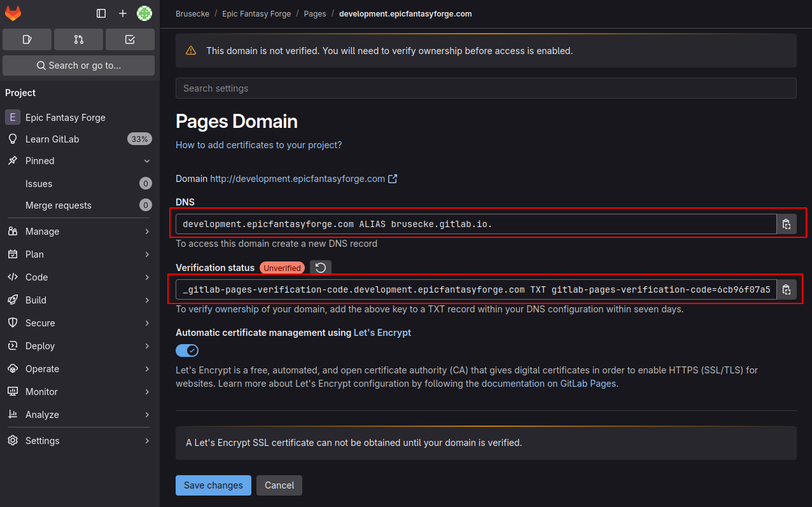Image resolution: width=812 pixels, height=507 pixels.
Task: Click the Operate icon in sidebar
Action: (x=13, y=369)
